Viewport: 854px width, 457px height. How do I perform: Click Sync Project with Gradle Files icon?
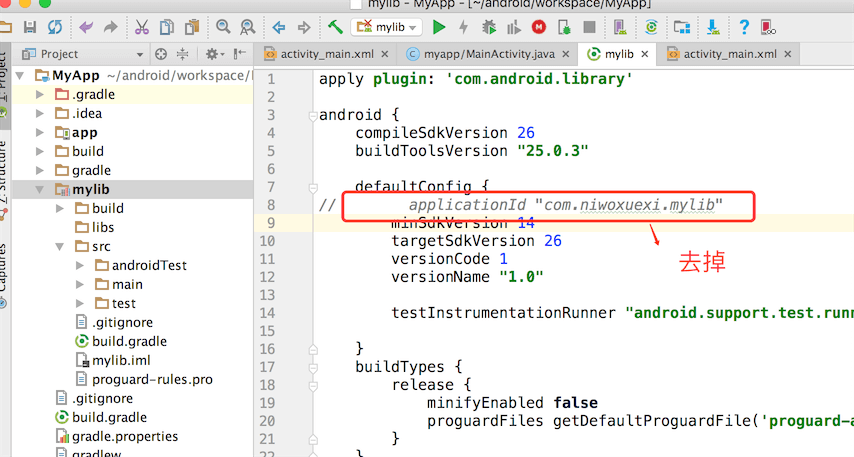pos(651,27)
